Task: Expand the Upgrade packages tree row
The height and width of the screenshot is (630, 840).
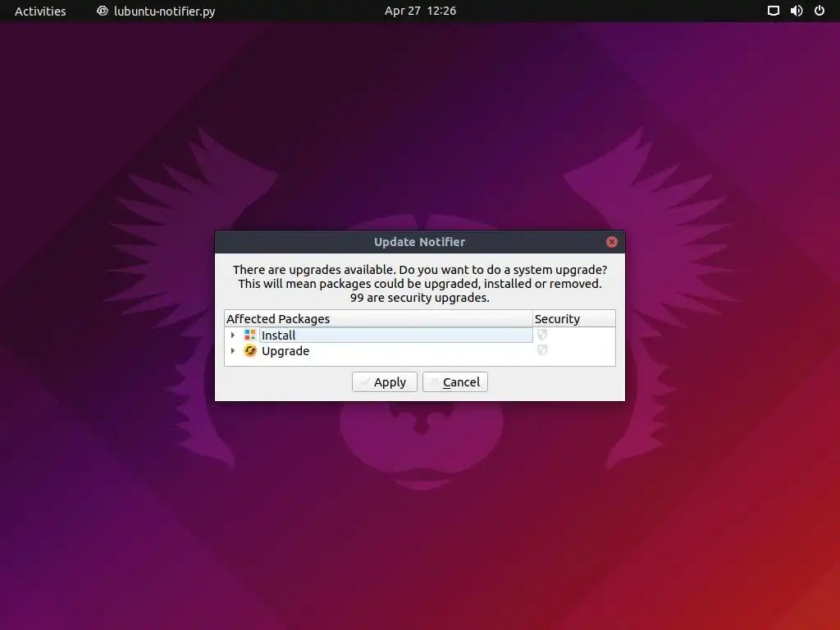Action: click(x=232, y=351)
